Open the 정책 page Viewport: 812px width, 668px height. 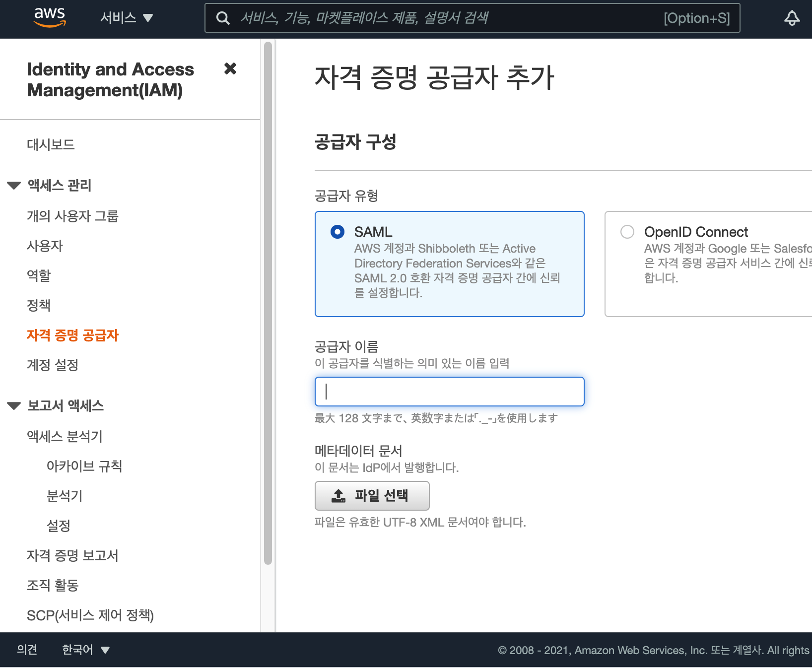[38, 306]
